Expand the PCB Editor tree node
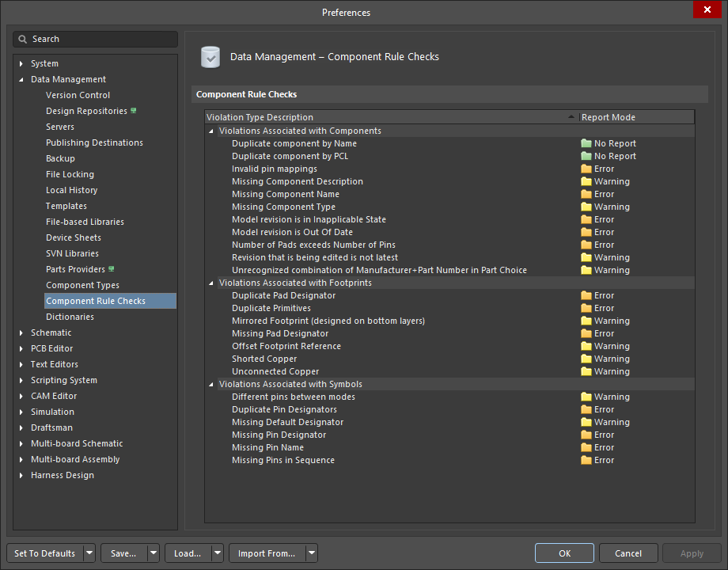This screenshot has width=728, height=570. coord(21,348)
